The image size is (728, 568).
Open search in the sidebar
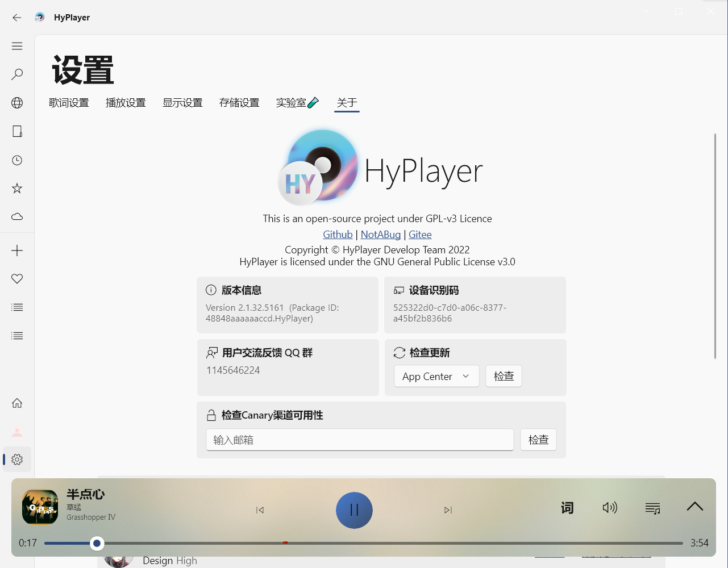click(17, 74)
